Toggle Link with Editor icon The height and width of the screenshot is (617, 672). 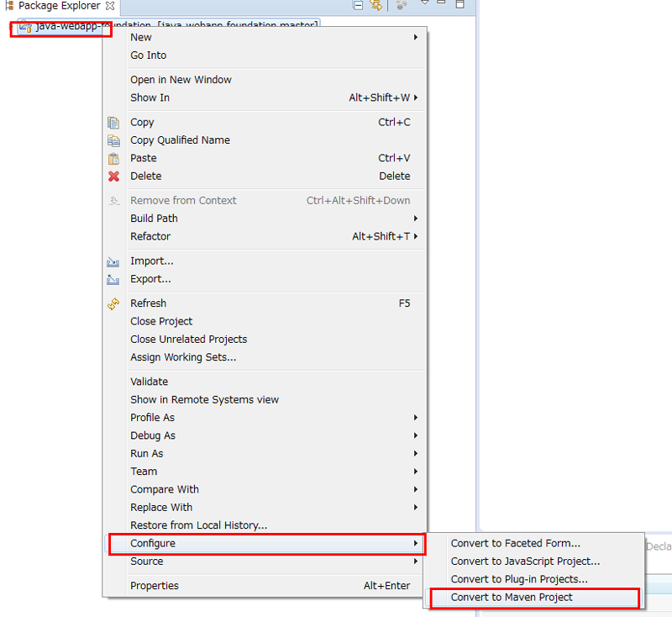pyautogui.click(x=376, y=6)
